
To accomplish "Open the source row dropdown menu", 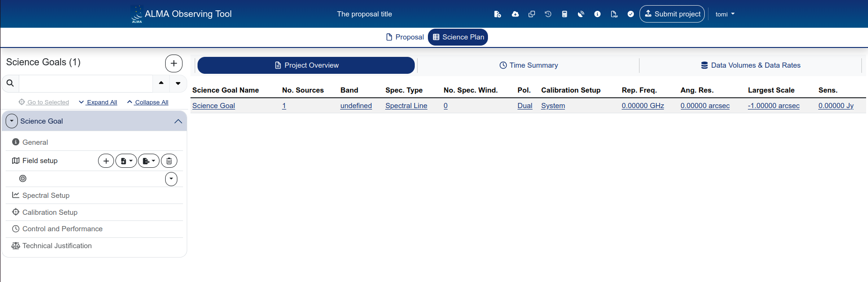I will 171,179.
